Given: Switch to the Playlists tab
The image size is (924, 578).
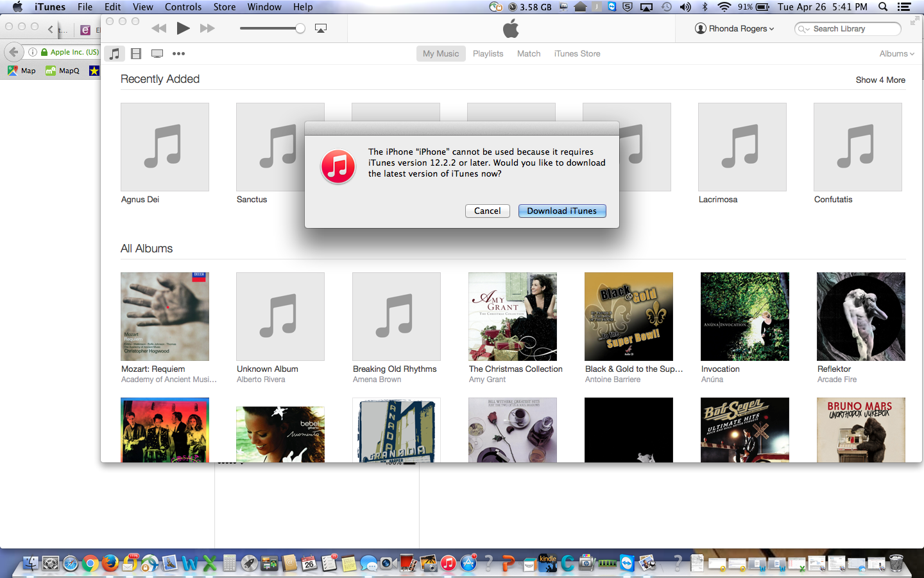Looking at the screenshot, I should click(488, 54).
